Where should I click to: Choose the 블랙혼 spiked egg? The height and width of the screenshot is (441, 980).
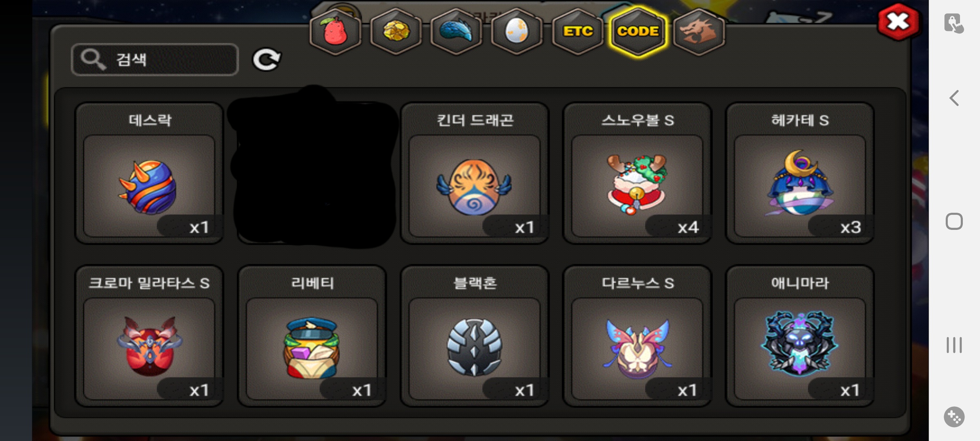pyautogui.click(x=474, y=336)
